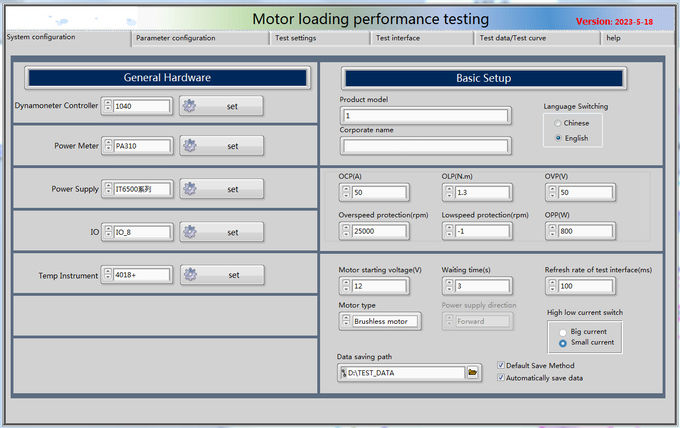Switch to the Parameter configuration tab
Screen dimensions: 680x428
tap(176, 38)
